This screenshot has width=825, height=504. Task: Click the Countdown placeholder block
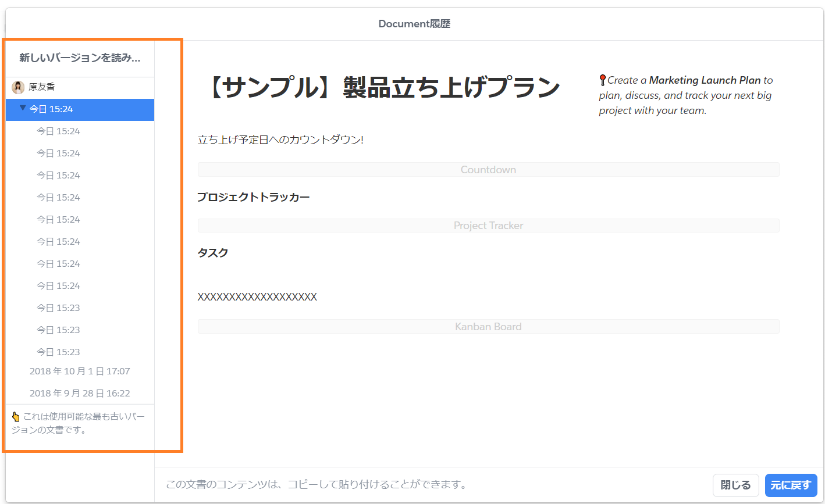[x=488, y=170]
